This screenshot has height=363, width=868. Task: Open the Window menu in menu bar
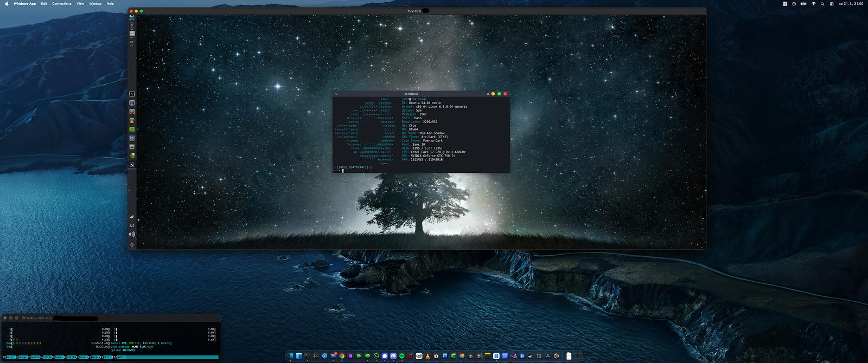click(95, 4)
